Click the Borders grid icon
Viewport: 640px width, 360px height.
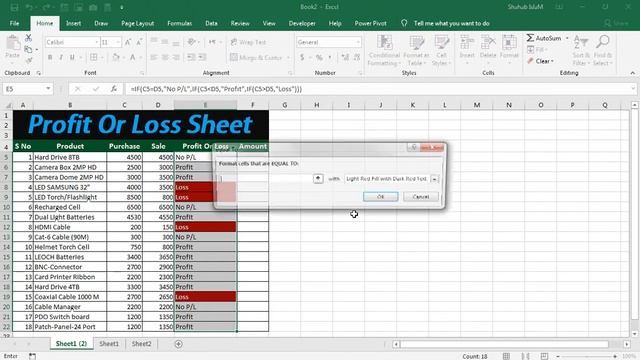pos(94,57)
